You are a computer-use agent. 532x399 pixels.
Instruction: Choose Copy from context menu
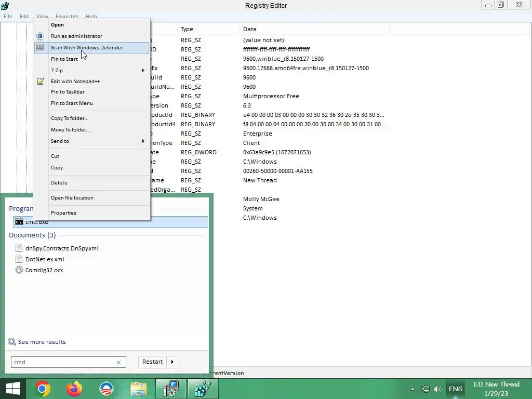click(57, 168)
